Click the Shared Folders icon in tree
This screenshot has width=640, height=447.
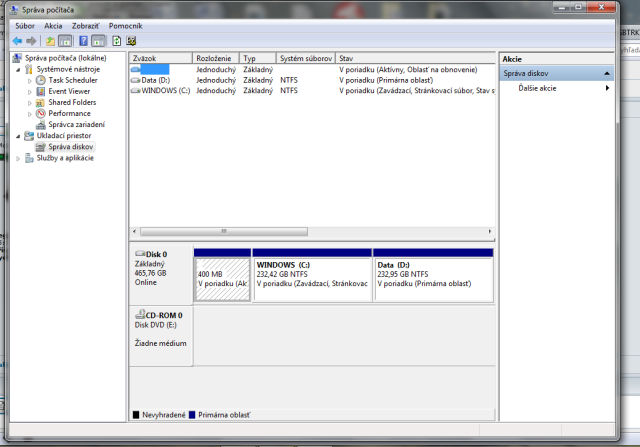[40, 102]
